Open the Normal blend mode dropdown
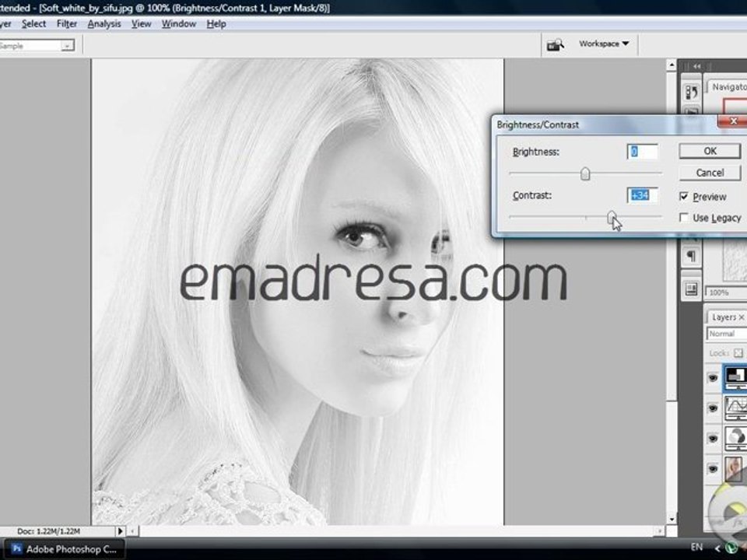Image resolution: width=747 pixels, height=560 pixels. 727,334
